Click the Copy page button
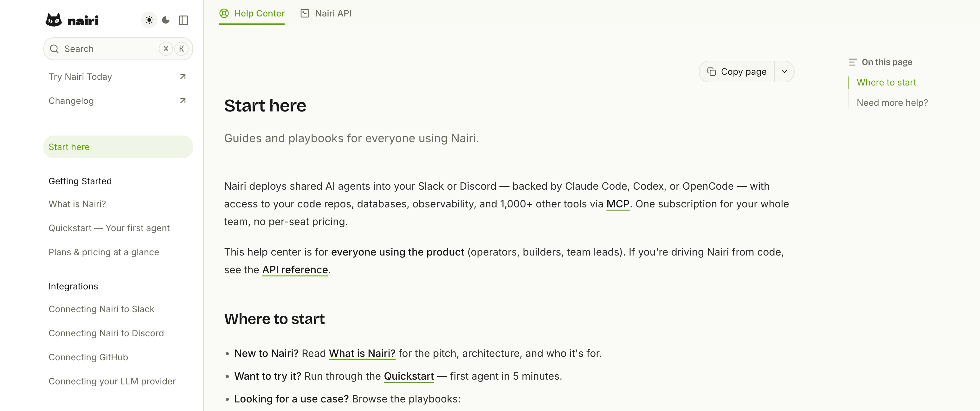Viewport: 980px width, 411px height. pos(737,72)
